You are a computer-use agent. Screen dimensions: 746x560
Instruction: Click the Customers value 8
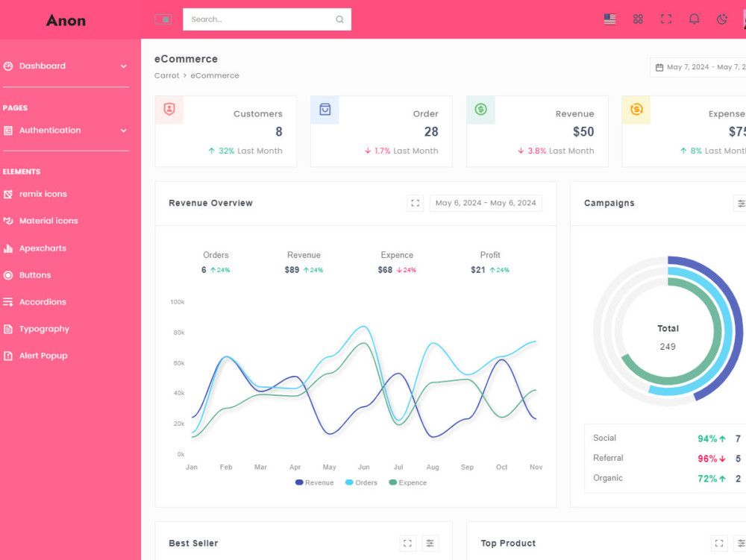tap(279, 132)
